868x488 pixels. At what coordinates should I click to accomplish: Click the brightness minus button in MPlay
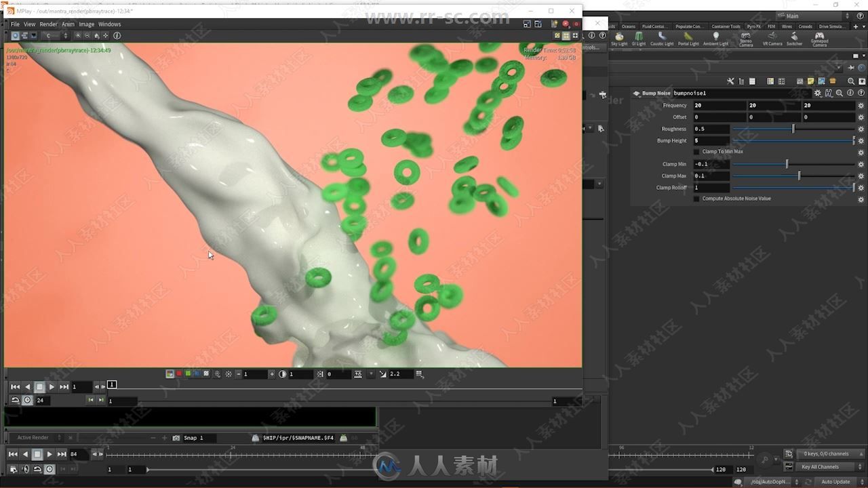point(239,374)
